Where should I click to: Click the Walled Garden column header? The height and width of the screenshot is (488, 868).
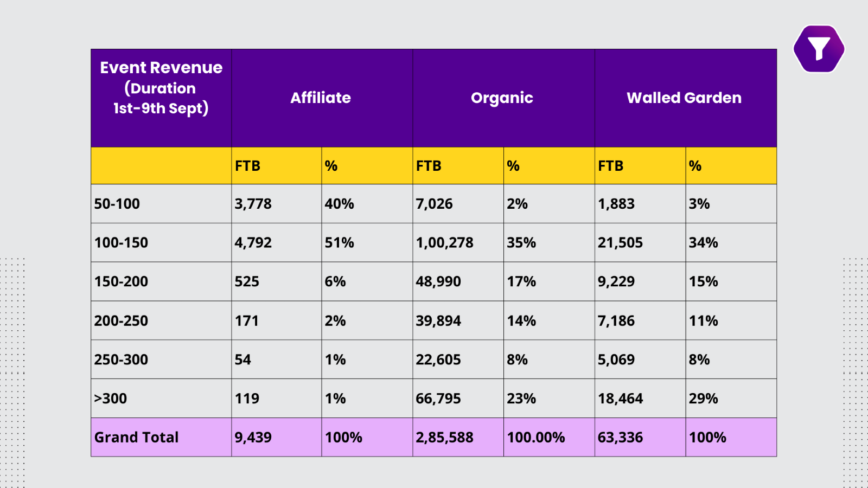tap(684, 98)
